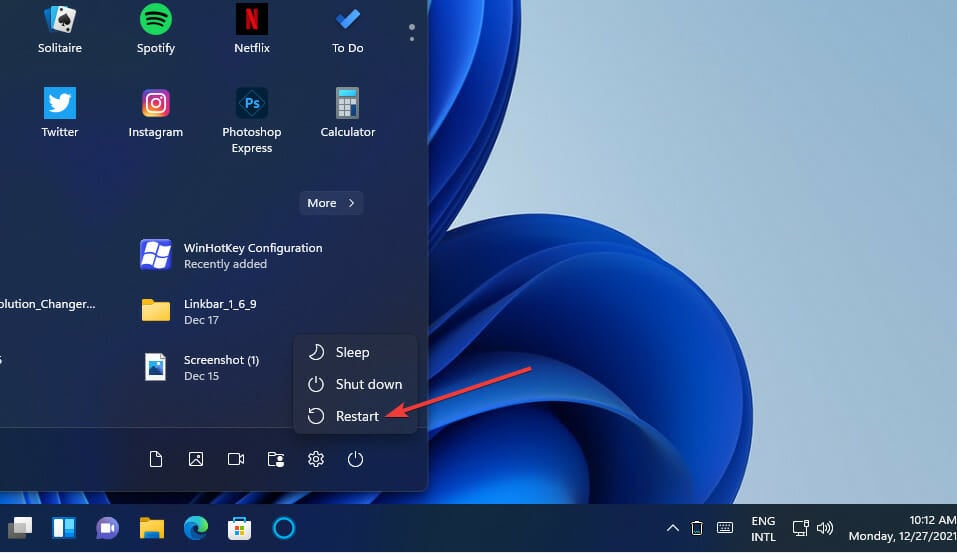Open the Netflix app
The width and height of the screenshot is (957, 553).
(x=251, y=29)
